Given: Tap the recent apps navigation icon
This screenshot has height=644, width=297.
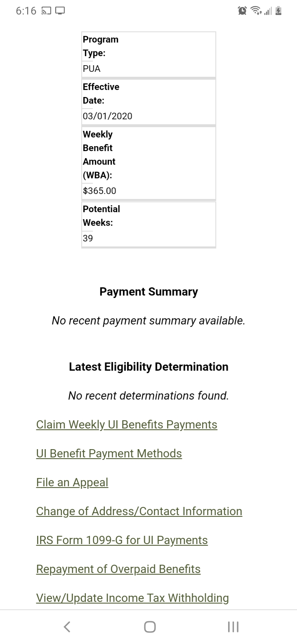Looking at the screenshot, I should click(x=233, y=626).
